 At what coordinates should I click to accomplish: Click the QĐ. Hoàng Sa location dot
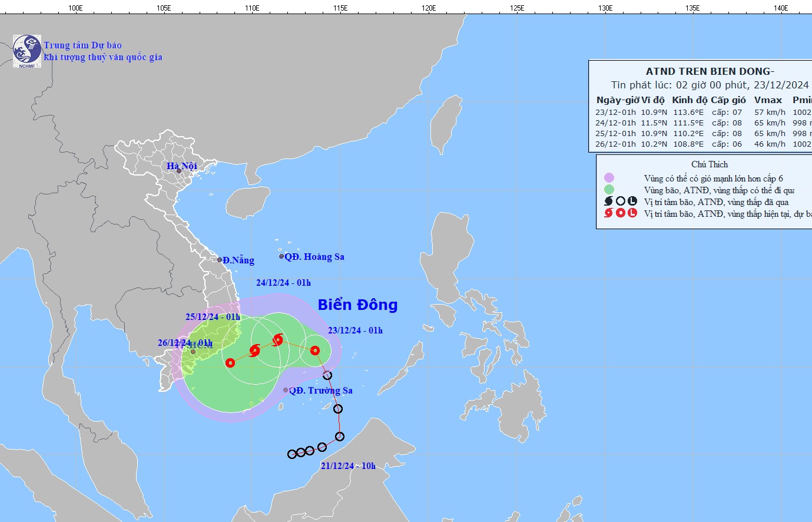click(281, 256)
